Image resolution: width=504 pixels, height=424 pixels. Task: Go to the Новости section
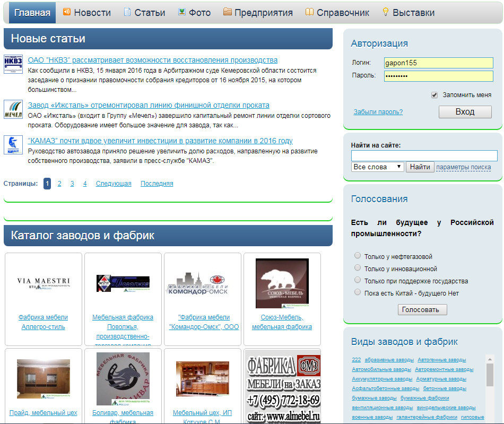tap(92, 13)
